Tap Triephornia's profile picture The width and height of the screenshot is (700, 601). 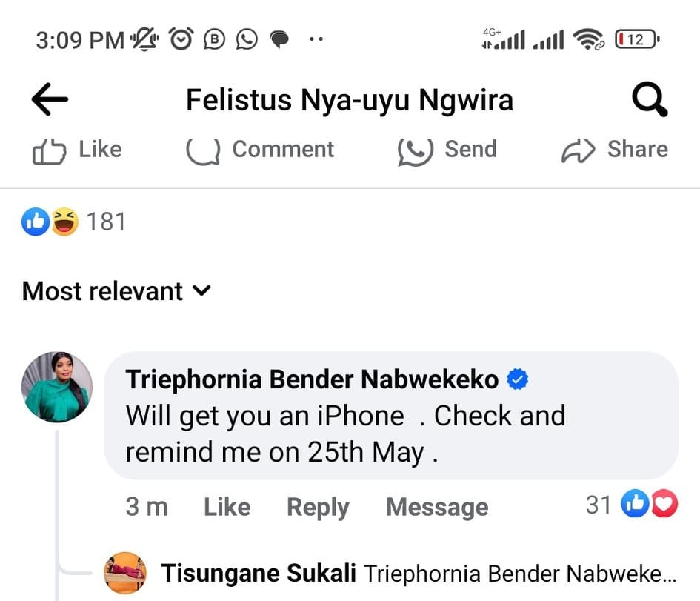pyautogui.click(x=57, y=387)
